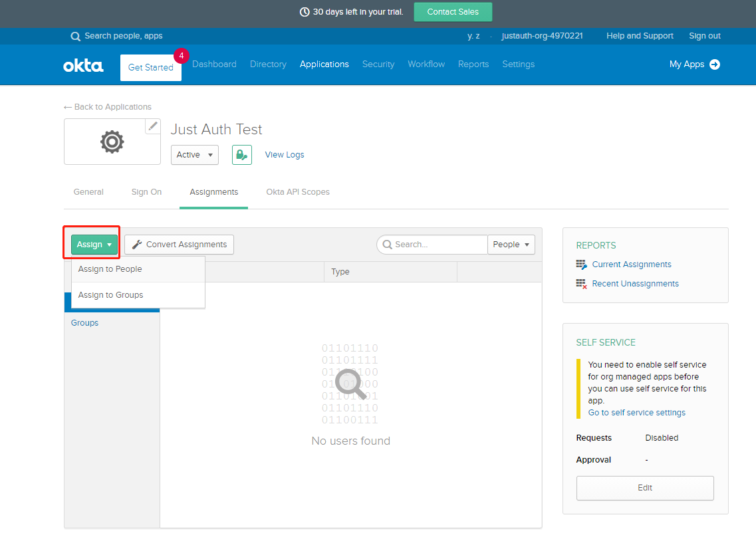This screenshot has height=543, width=756.
Task: Open the Workflow menu
Action: click(426, 64)
